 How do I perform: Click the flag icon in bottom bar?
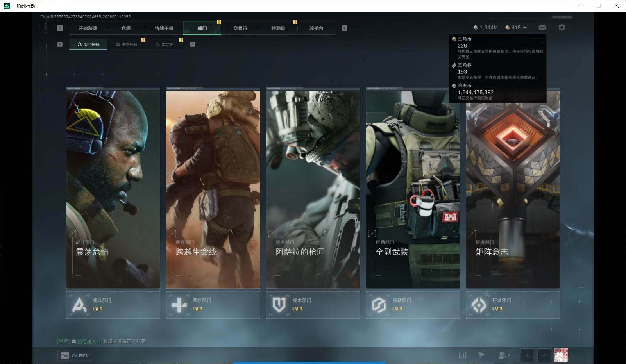[481, 355]
